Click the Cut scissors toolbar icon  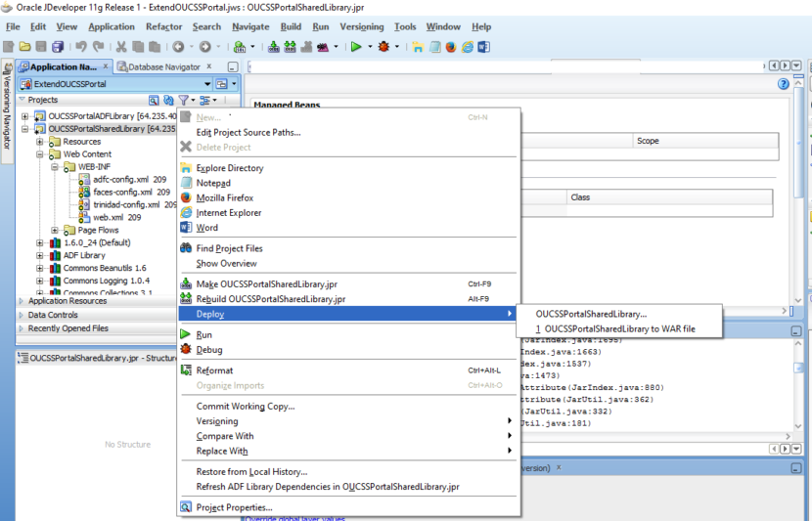click(121, 47)
